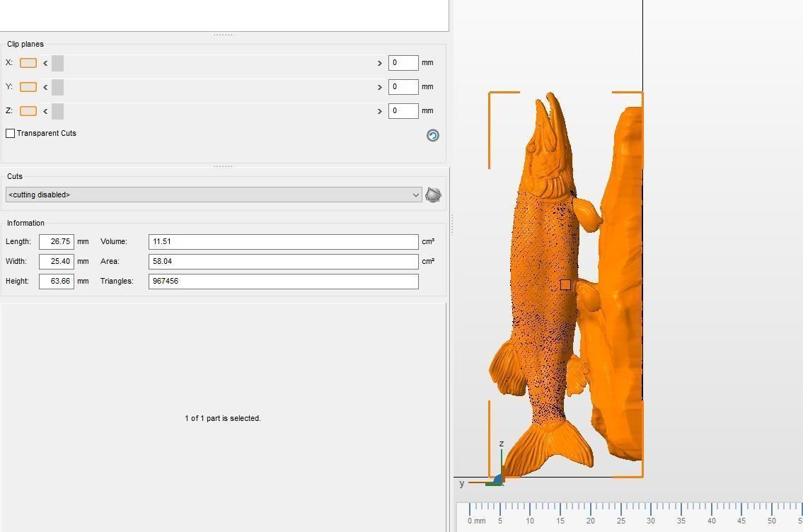Click the reset clip planes icon
Screen dimensions: 803x532
[433, 135]
